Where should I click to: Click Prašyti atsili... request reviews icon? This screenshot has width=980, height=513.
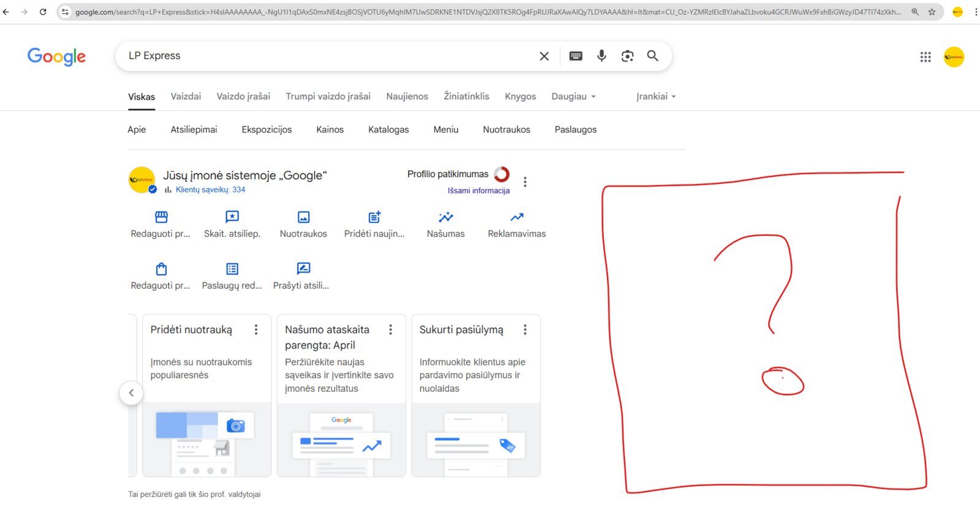point(303,268)
